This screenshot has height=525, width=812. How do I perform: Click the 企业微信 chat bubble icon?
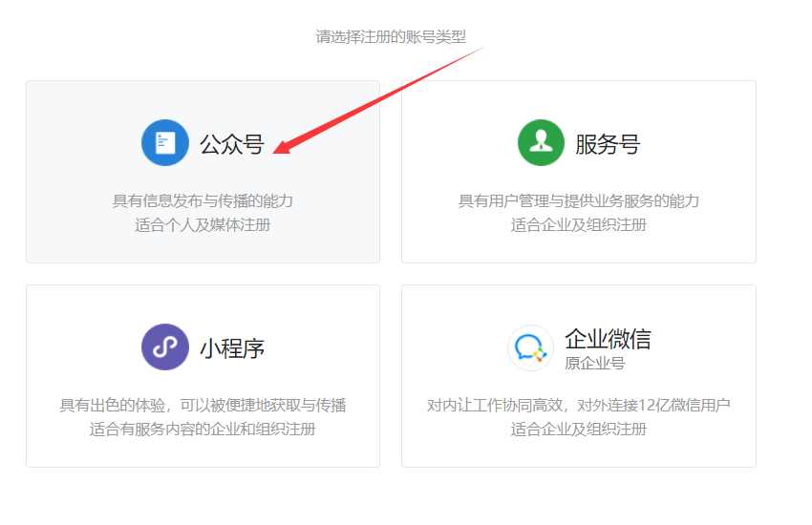click(530, 347)
